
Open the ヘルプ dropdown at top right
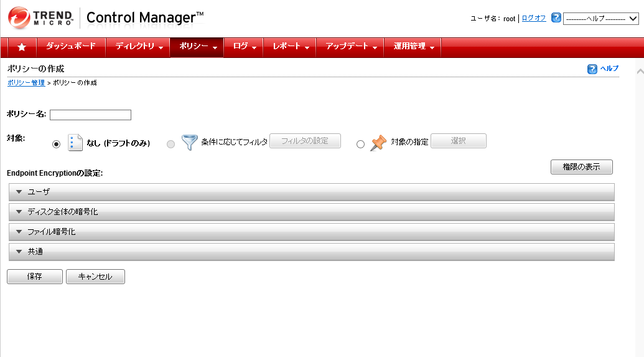click(x=600, y=19)
